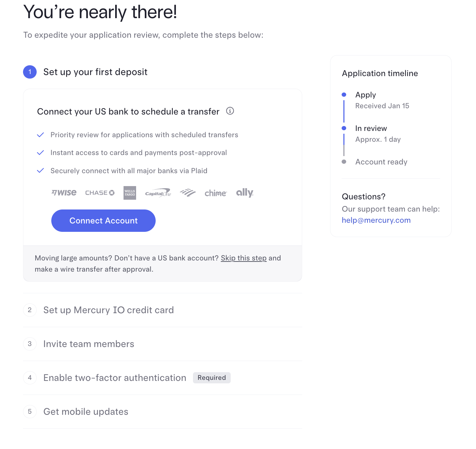Click the Wise bank logo
The width and height of the screenshot is (476, 449).
coord(64,193)
